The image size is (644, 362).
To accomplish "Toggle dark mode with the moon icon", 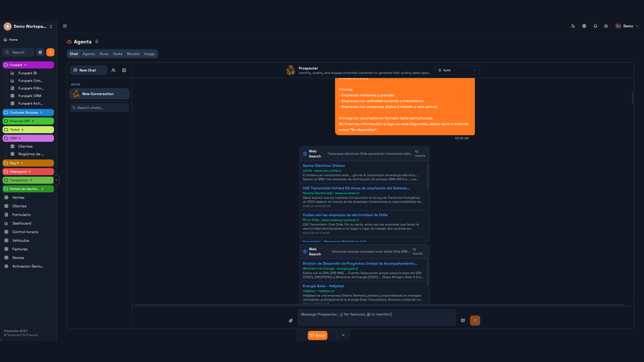I will pyautogui.click(x=573, y=26).
